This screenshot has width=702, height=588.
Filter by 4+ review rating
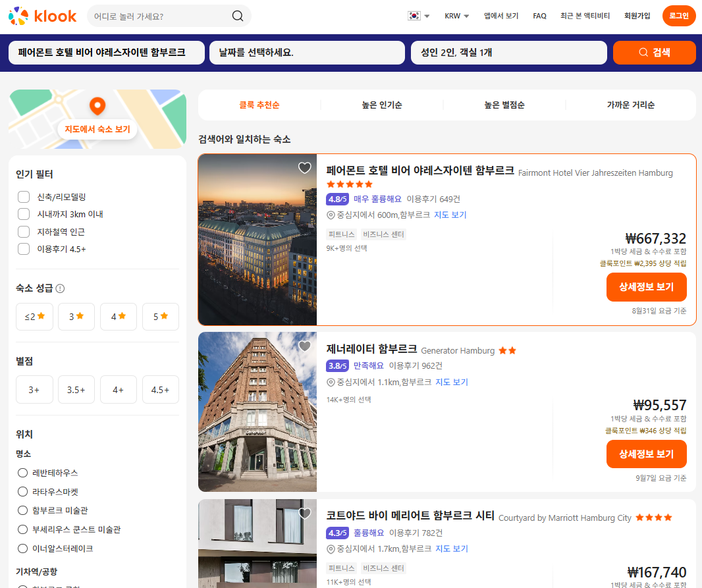[118, 390]
